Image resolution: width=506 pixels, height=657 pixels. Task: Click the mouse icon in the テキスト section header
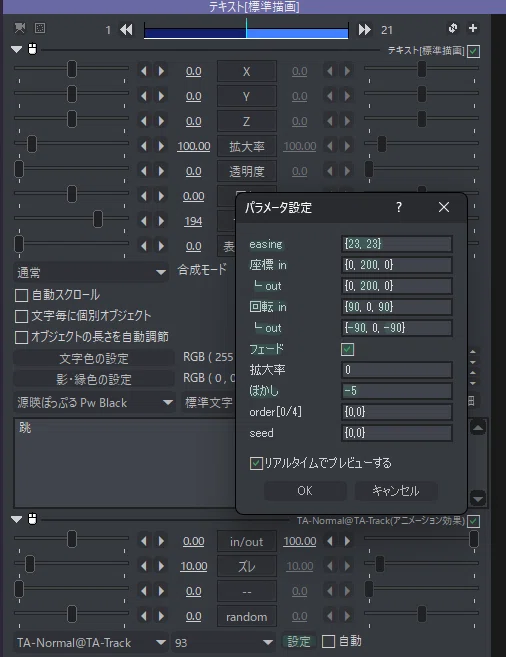pos(32,49)
